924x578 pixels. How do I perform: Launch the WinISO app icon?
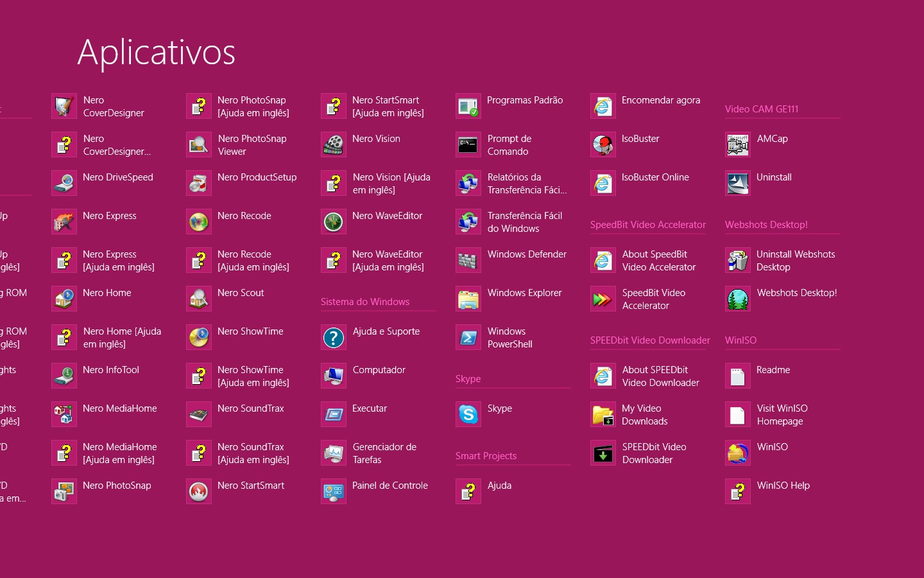coord(738,453)
